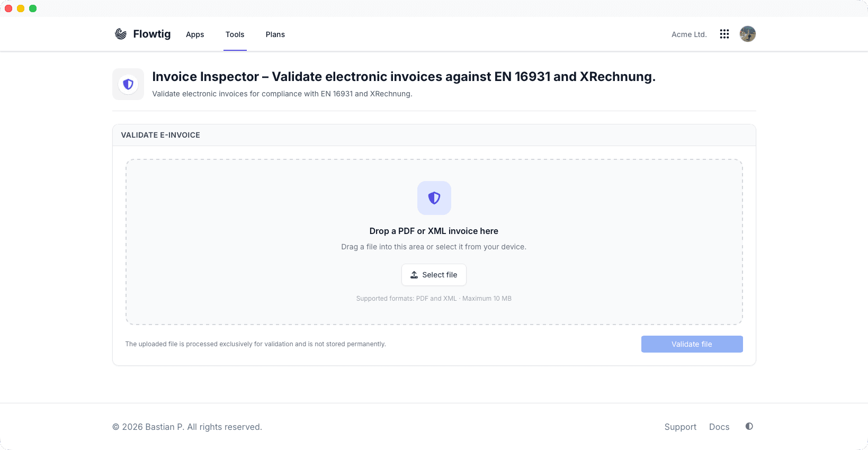
Task: Open the user profile avatar
Action: click(748, 34)
